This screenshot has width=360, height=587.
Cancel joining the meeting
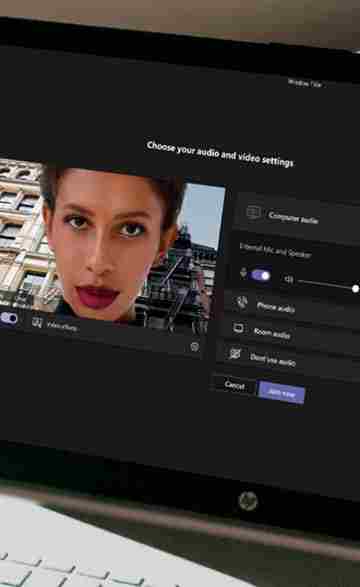(x=234, y=384)
